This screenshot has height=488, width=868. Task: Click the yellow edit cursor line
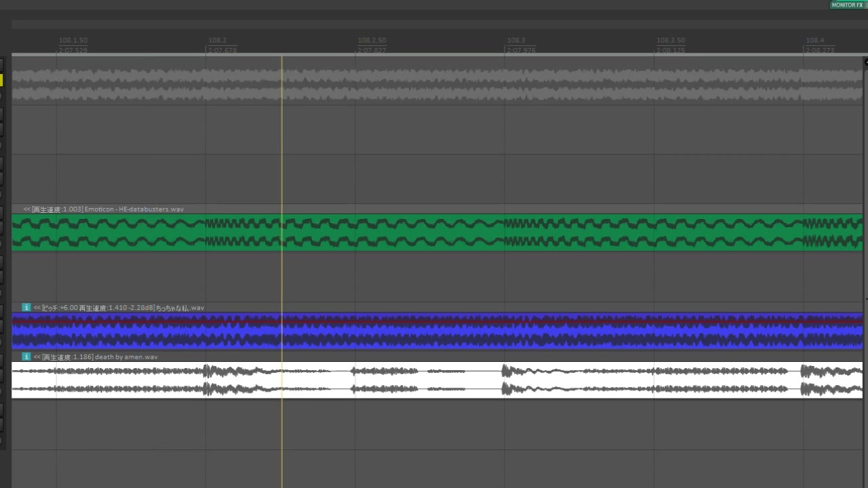282,271
